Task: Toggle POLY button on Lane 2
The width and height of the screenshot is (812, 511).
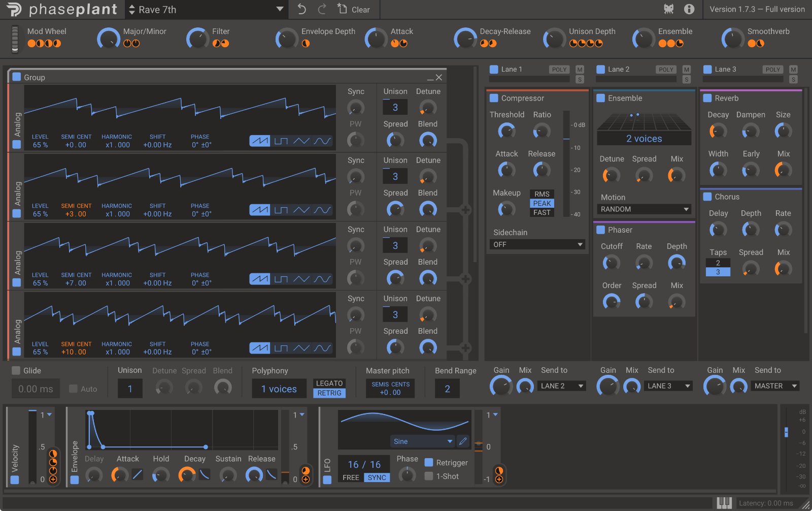Action: click(x=666, y=70)
